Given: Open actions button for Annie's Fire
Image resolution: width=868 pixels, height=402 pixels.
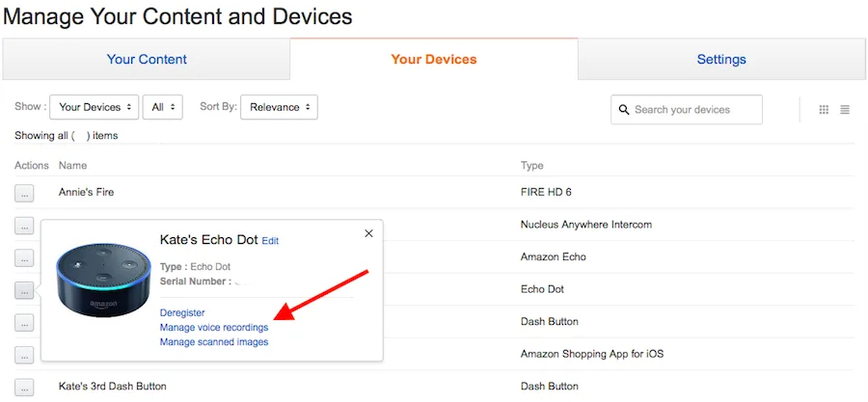Looking at the screenshot, I should (x=24, y=193).
